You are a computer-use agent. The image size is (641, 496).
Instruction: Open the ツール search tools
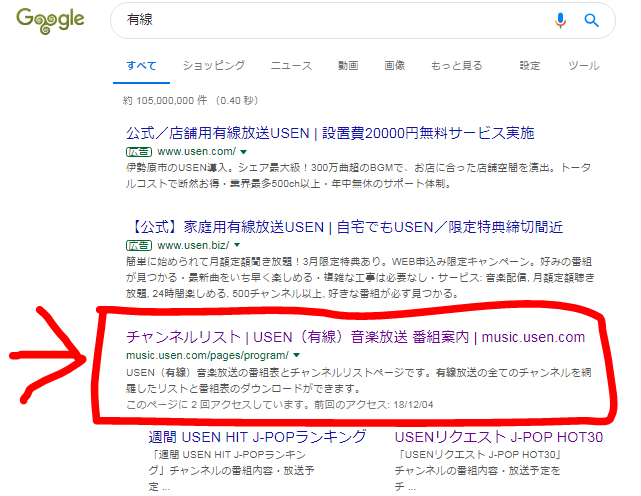pos(583,66)
